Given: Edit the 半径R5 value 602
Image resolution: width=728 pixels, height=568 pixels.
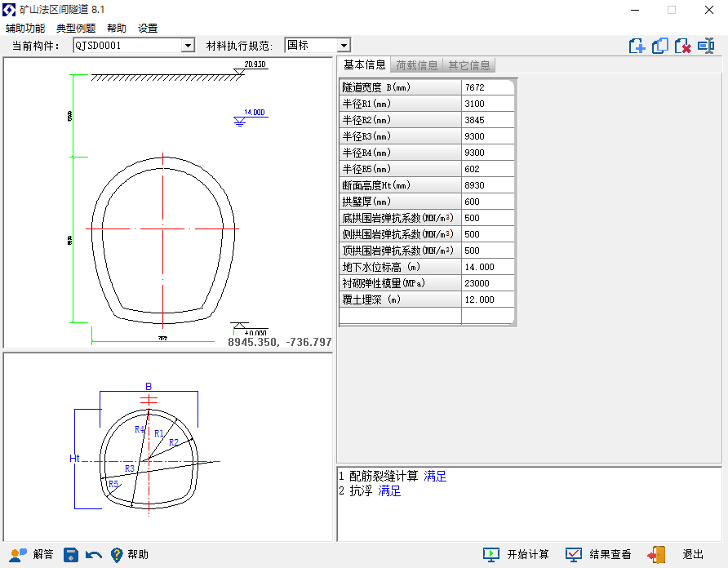Looking at the screenshot, I should pyautogui.click(x=488, y=169).
